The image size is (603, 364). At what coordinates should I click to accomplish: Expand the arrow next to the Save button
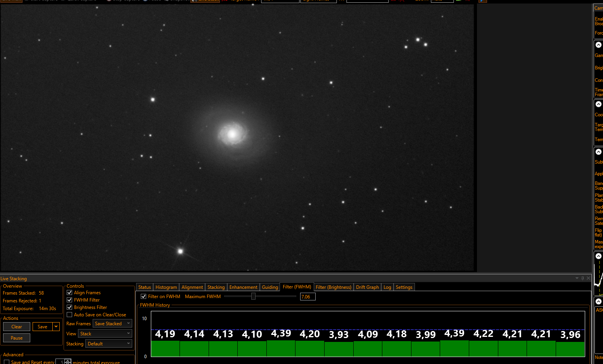(56, 327)
